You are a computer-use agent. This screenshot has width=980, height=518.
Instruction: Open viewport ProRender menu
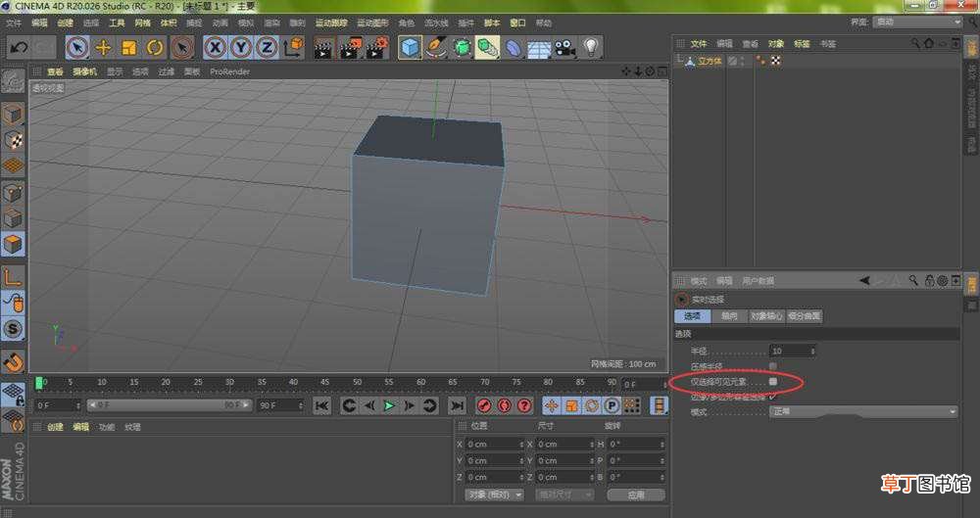coord(229,71)
